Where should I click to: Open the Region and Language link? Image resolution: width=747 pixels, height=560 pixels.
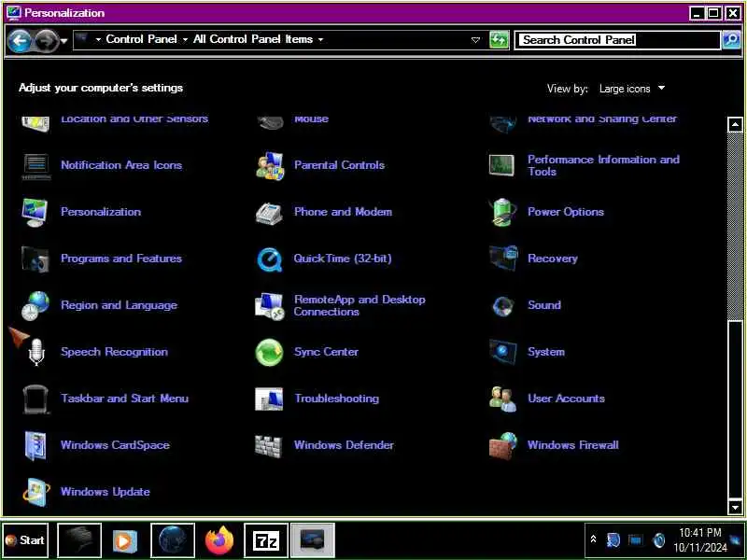pos(120,305)
